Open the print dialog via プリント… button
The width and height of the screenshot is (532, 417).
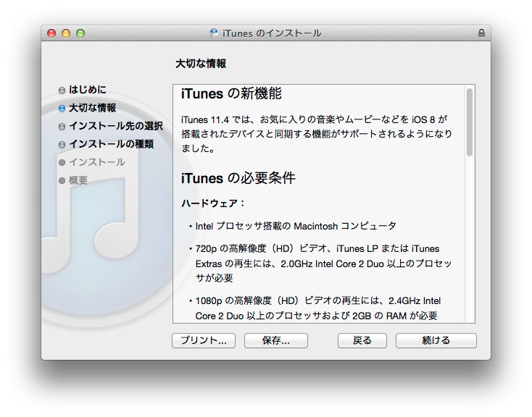point(204,340)
